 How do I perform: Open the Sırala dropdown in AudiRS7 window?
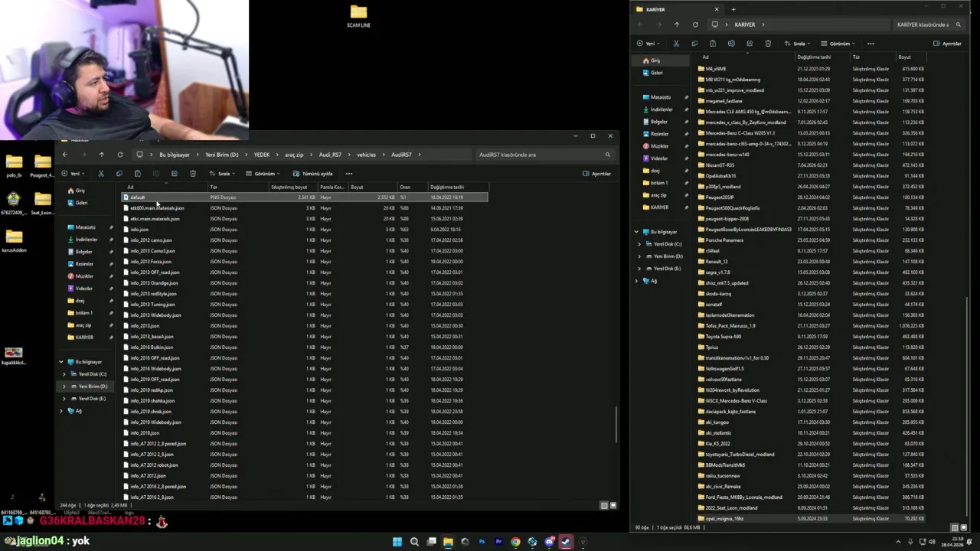tap(223, 174)
